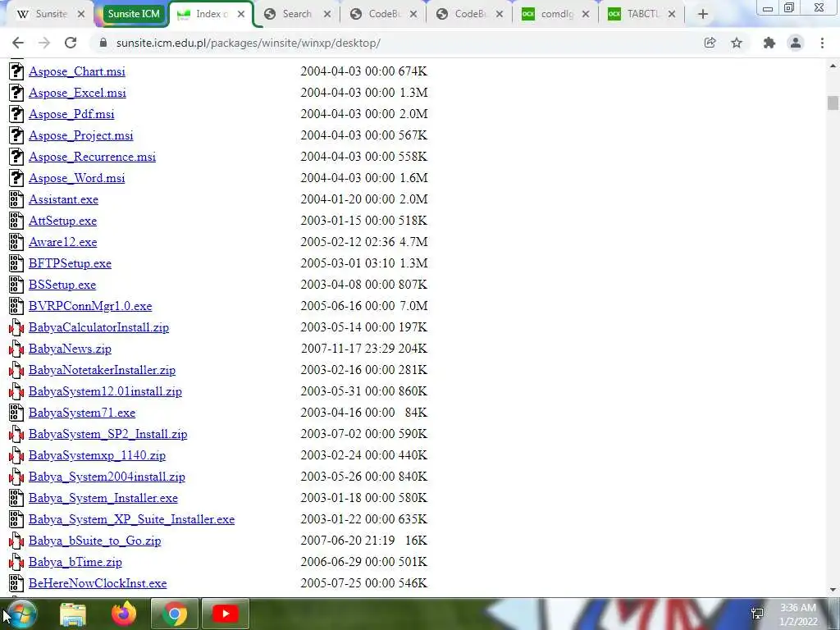Click the binary icon beside Assistant.exe
Screen dimensions: 840x630
16,199
